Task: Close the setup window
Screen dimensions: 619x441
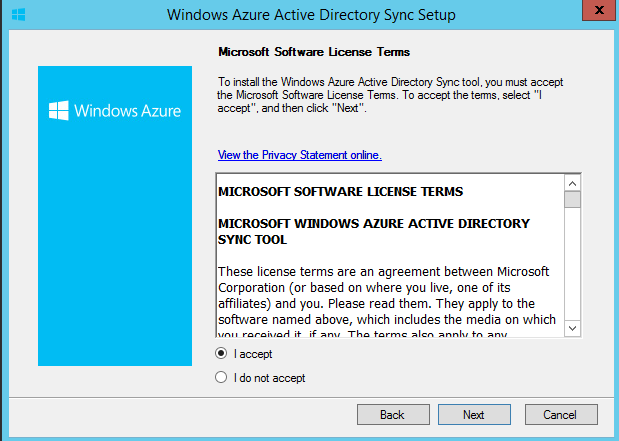Action: [x=599, y=10]
